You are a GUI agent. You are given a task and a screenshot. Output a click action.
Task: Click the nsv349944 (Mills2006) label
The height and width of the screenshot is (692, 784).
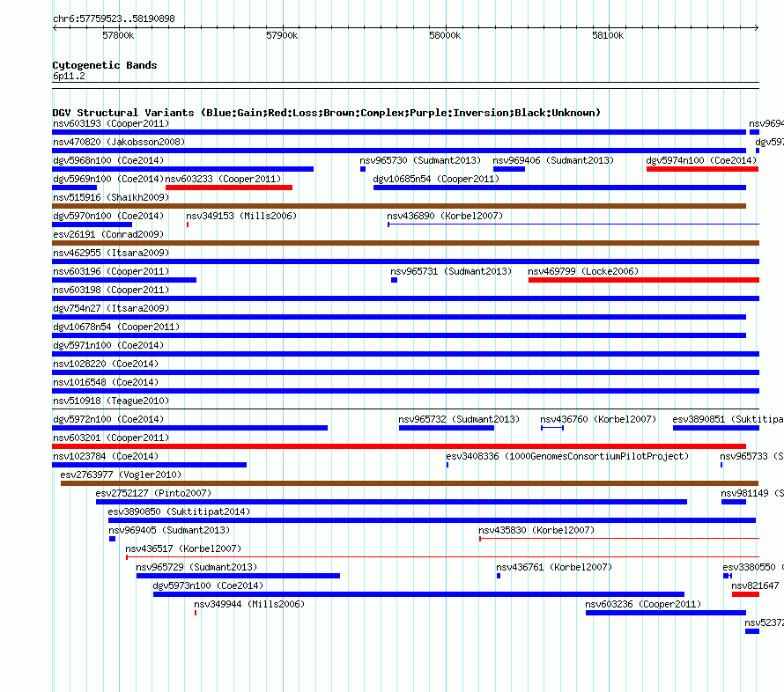(249, 604)
